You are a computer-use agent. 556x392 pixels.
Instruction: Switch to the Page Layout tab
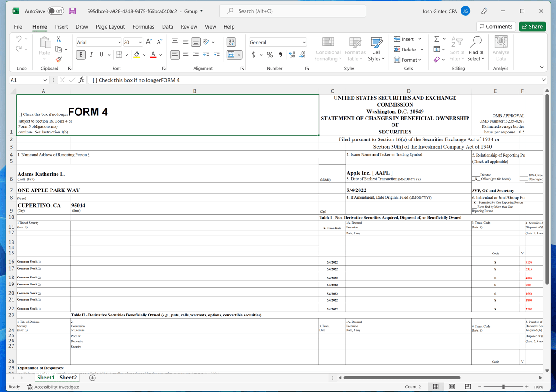point(110,27)
